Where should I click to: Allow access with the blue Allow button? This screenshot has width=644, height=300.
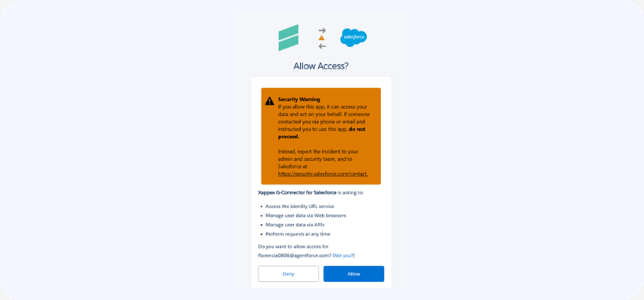point(353,274)
